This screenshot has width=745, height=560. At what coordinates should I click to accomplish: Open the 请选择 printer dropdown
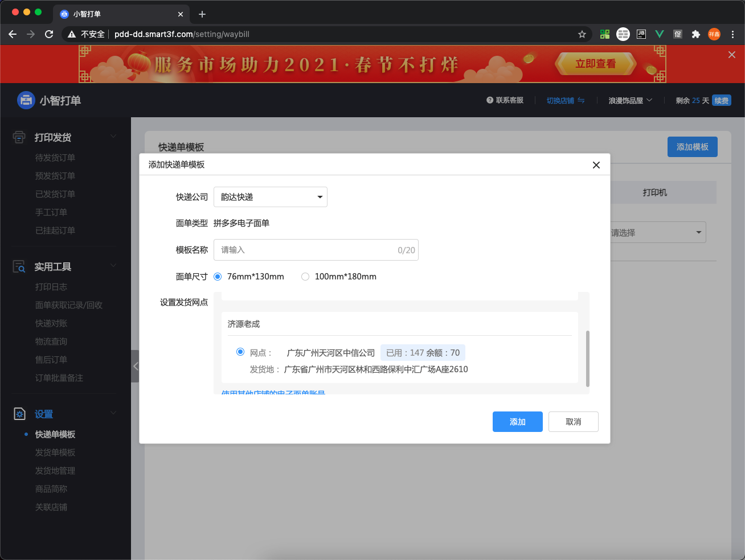point(658,233)
